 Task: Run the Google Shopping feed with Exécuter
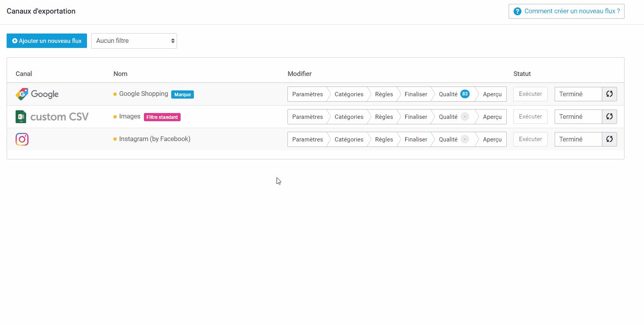[x=530, y=94]
